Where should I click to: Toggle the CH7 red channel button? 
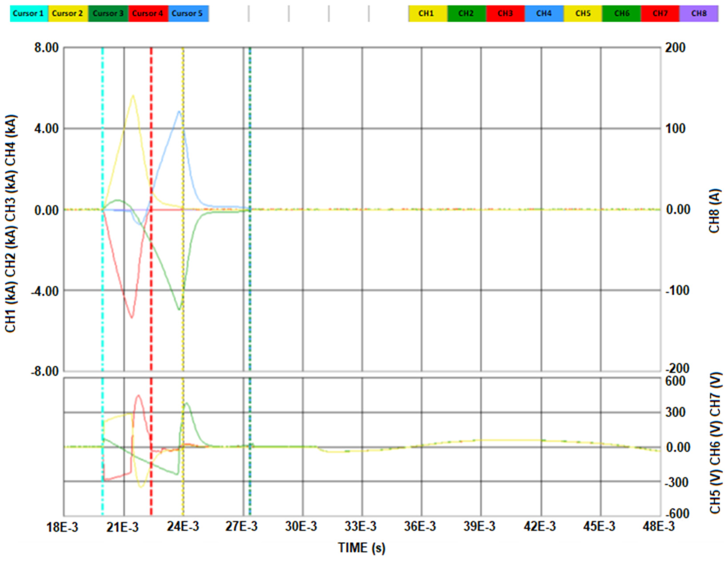point(660,14)
